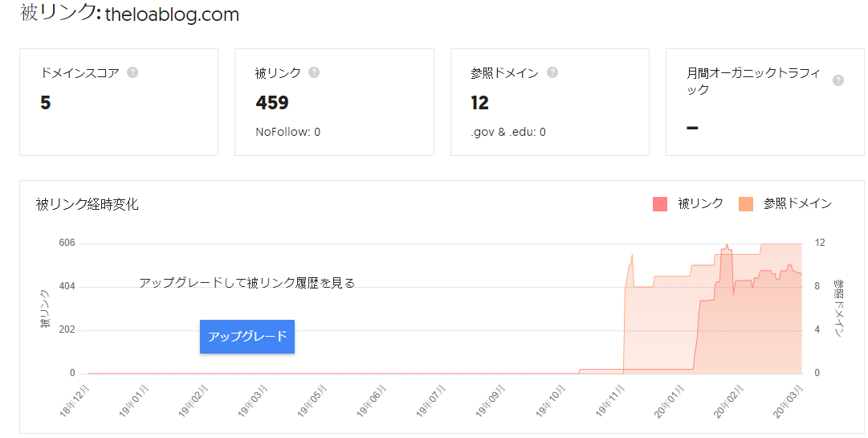Click the 月間オーガニックトラフィック card title
This screenshot has height=438, width=868.
[x=754, y=81]
